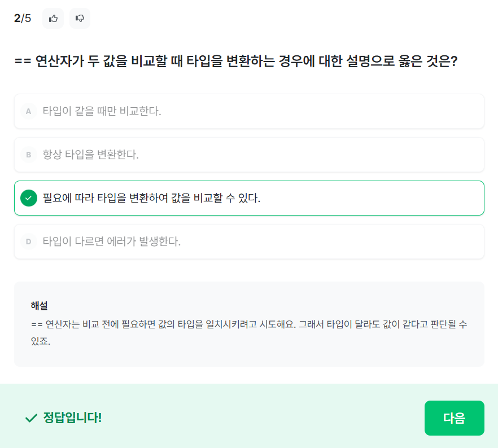Click the 2/5 question progress counter
The width and height of the screenshot is (498, 448).
click(23, 19)
